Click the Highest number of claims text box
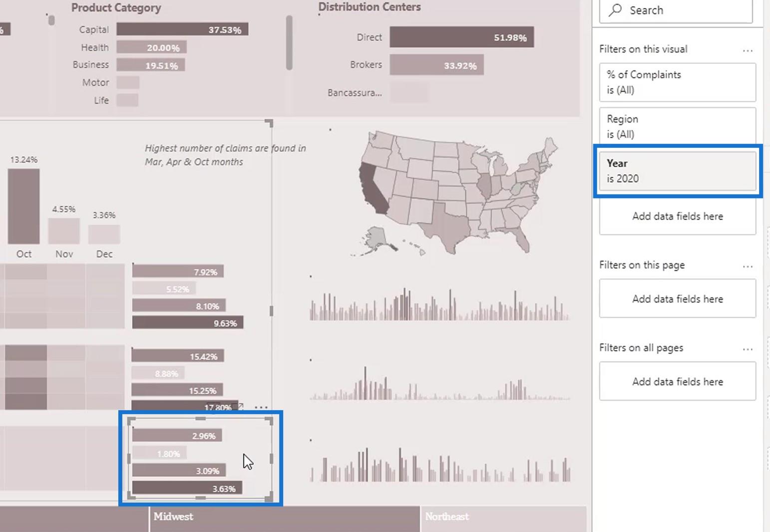The image size is (770, 532). (225, 155)
